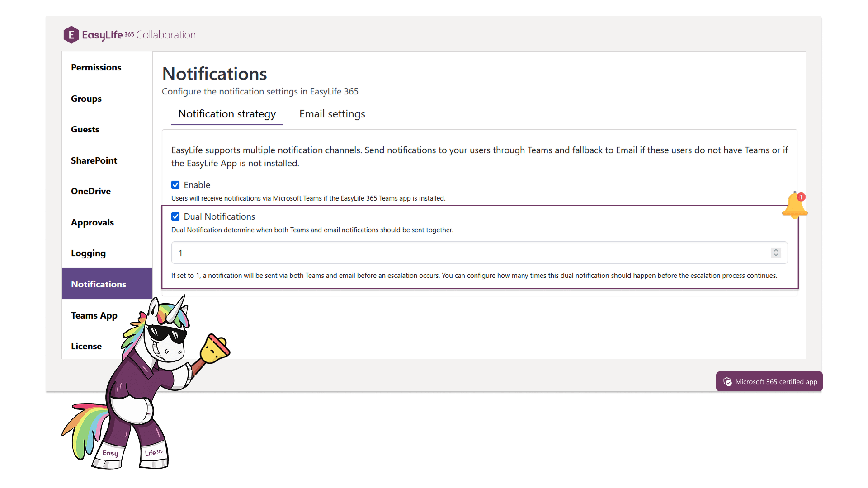Go to the Guests section
The image size is (868, 488).
(x=85, y=129)
